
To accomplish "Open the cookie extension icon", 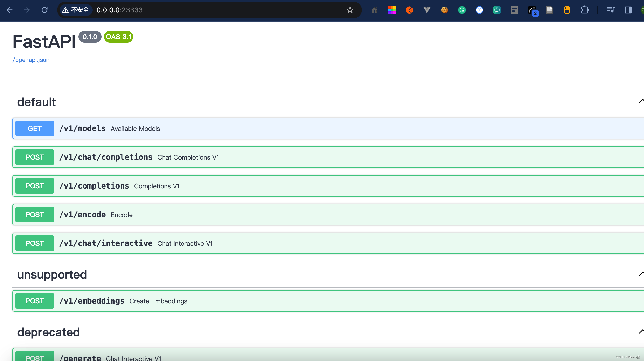I will (x=444, y=10).
